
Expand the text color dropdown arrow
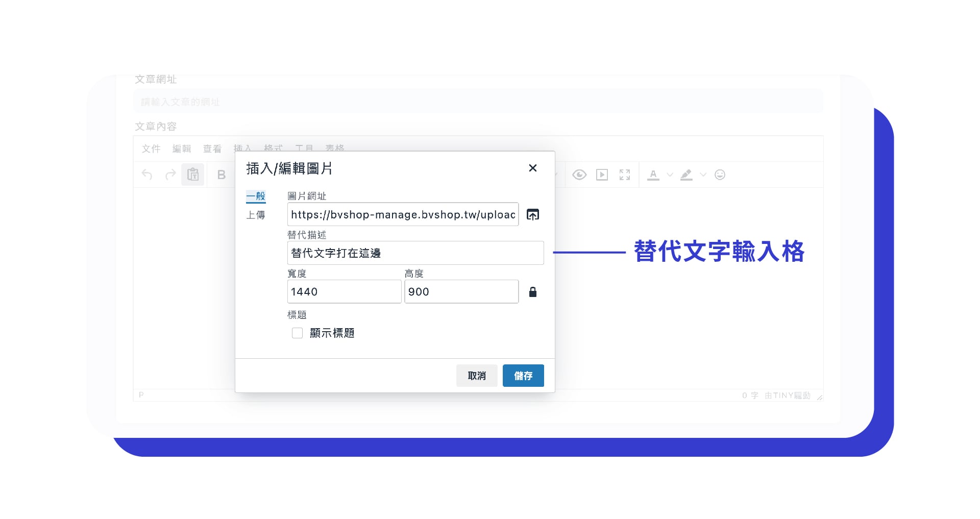670,175
